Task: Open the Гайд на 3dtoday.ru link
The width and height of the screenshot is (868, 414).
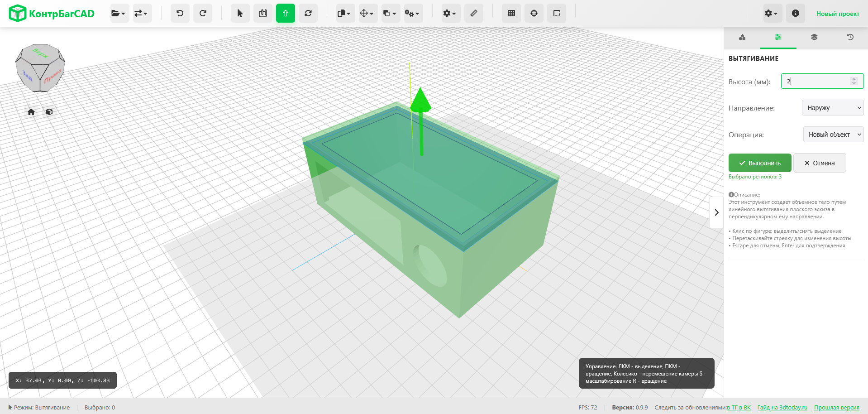Action: point(782,407)
